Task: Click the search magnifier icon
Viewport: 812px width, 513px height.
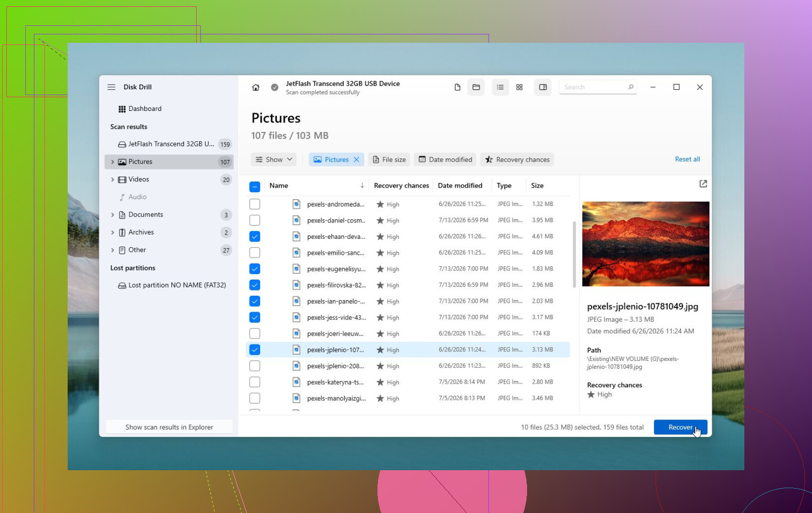Action: tap(631, 87)
